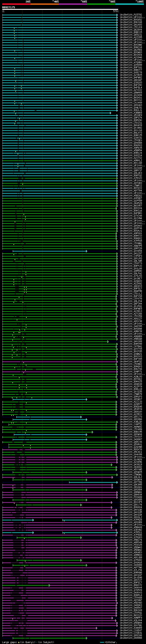This screenshot has height=644, width=146.
Task: Select the UniRef100_B6SKG1 label
Action: click(131, 98)
